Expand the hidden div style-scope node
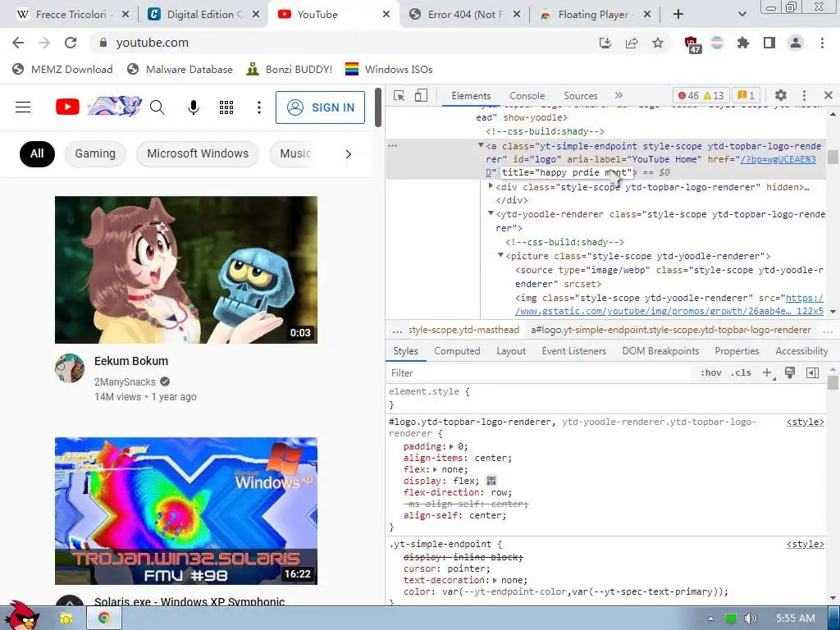This screenshot has height=630, width=840. pyautogui.click(x=491, y=186)
